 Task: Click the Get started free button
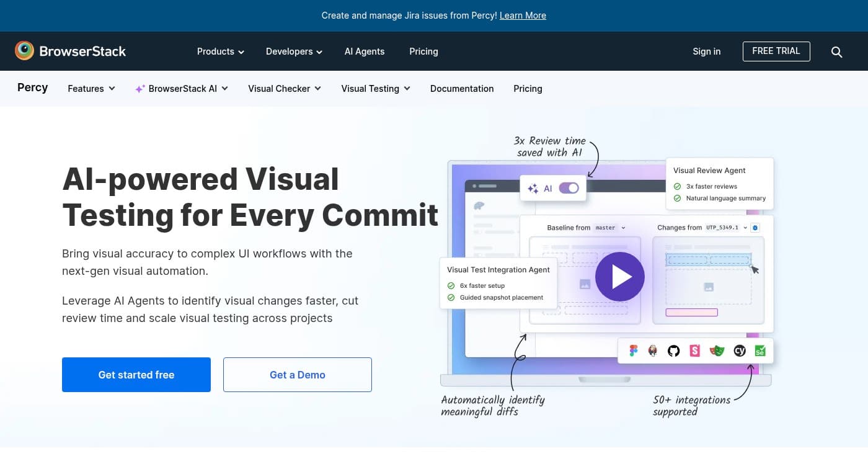click(136, 375)
